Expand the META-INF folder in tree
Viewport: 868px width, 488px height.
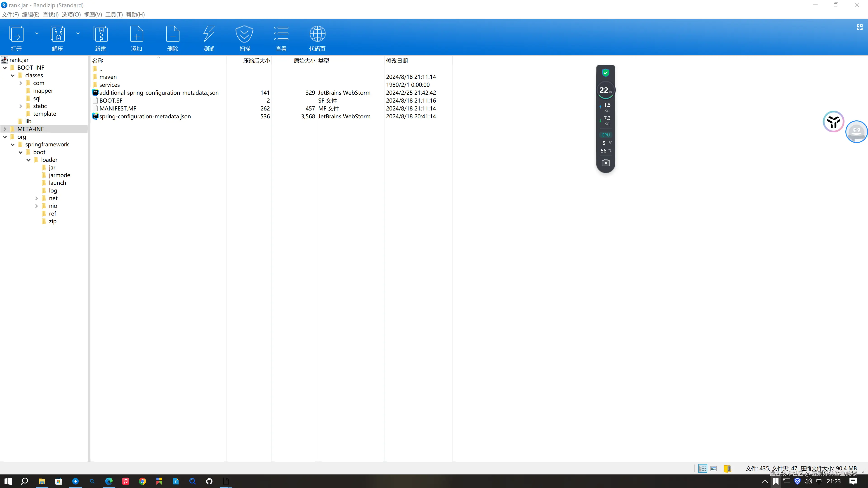[x=5, y=129]
